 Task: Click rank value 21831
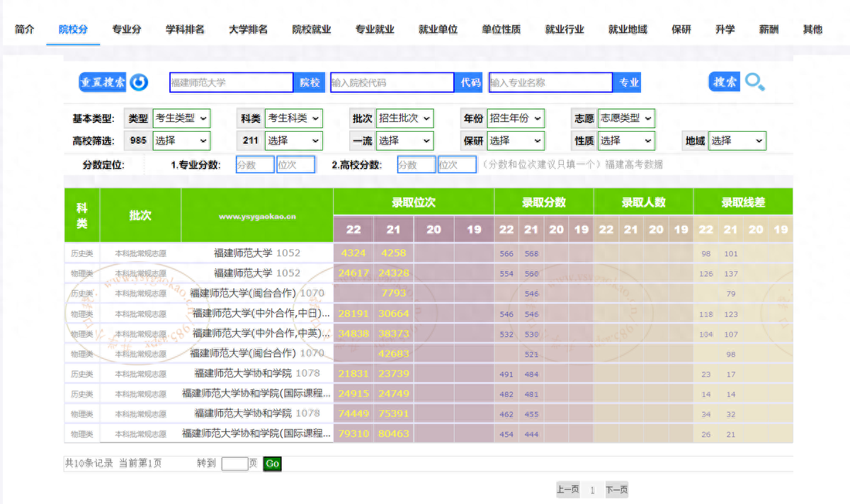pos(353,373)
